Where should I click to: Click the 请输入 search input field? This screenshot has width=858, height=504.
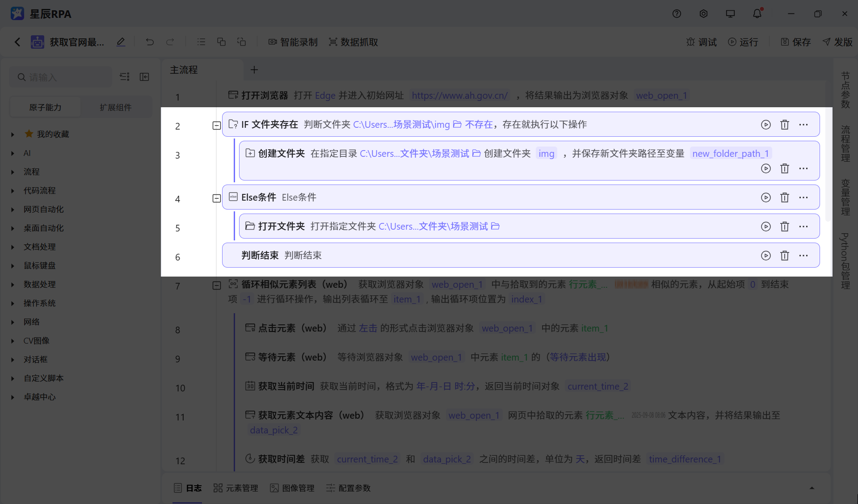pyautogui.click(x=60, y=77)
